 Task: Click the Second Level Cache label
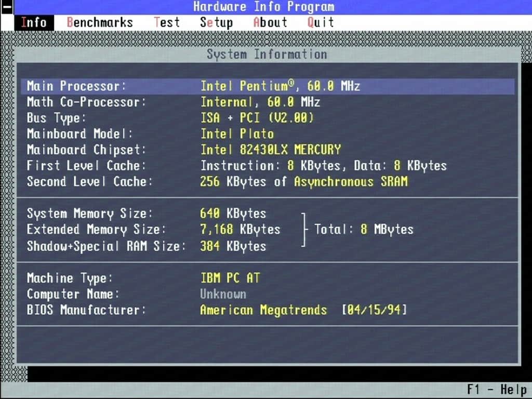(89, 181)
